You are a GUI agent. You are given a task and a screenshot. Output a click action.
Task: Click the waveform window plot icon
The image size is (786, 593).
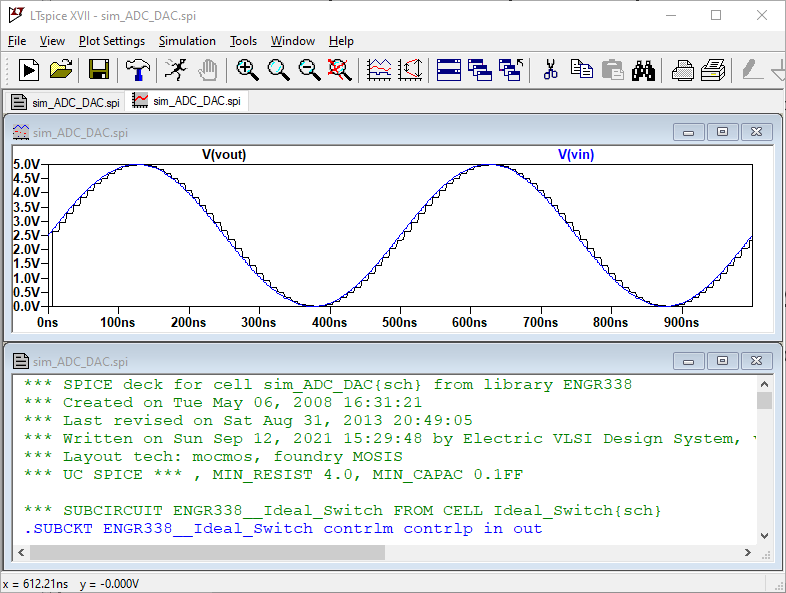21,132
